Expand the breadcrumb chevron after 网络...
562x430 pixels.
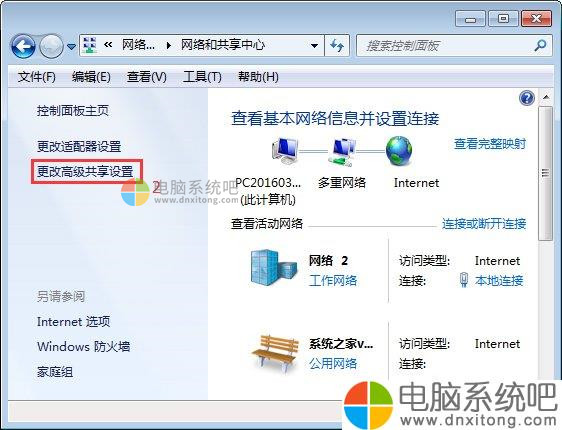pyautogui.click(x=168, y=46)
